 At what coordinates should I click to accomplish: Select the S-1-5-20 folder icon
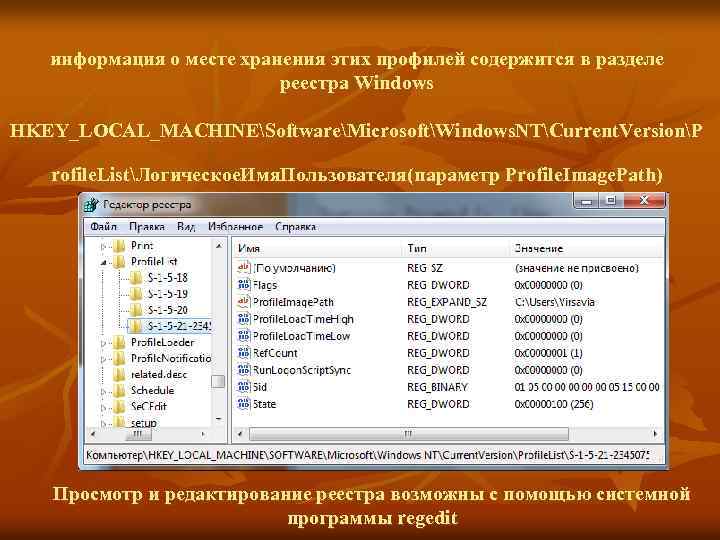point(136,310)
